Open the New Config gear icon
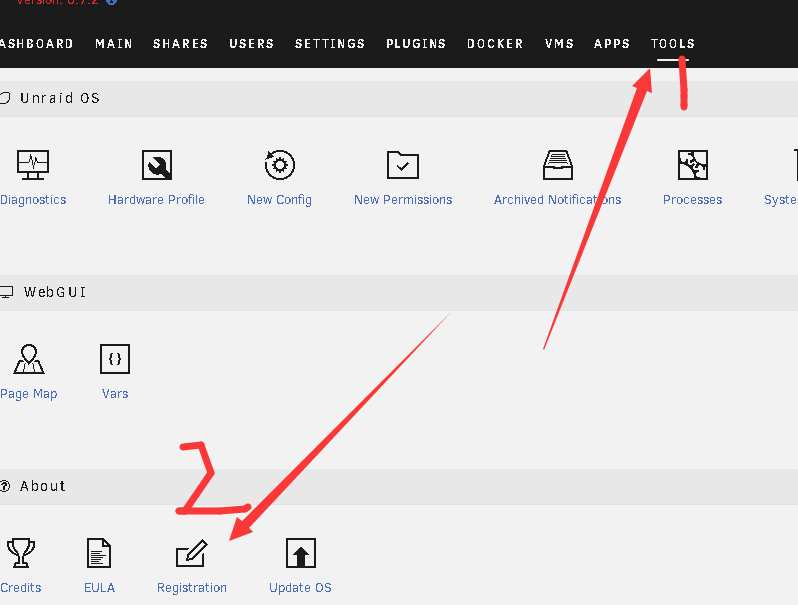 279,165
